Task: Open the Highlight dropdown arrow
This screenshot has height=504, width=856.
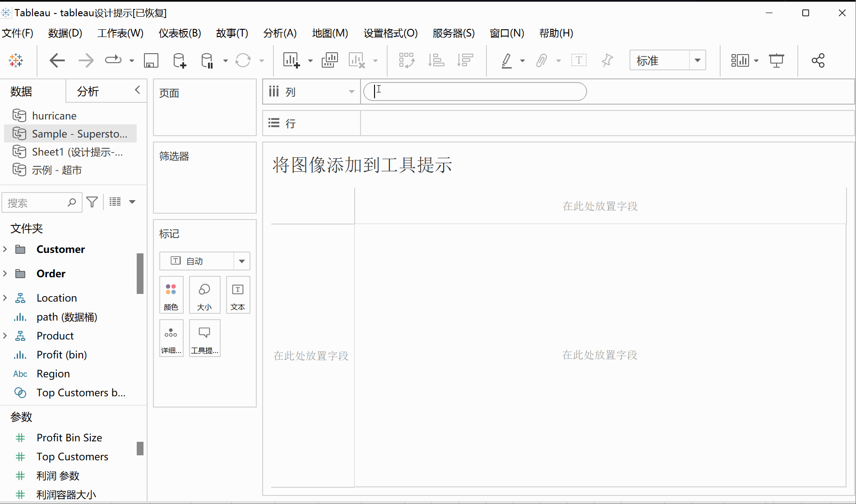Action: point(523,60)
